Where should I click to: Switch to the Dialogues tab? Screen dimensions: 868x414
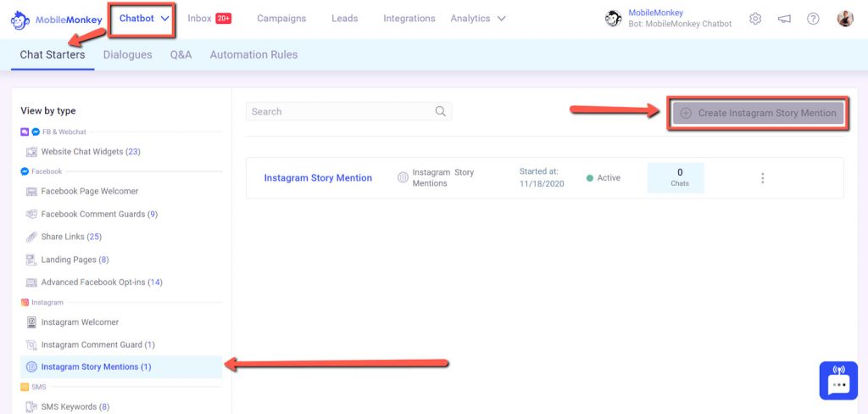[127, 55]
